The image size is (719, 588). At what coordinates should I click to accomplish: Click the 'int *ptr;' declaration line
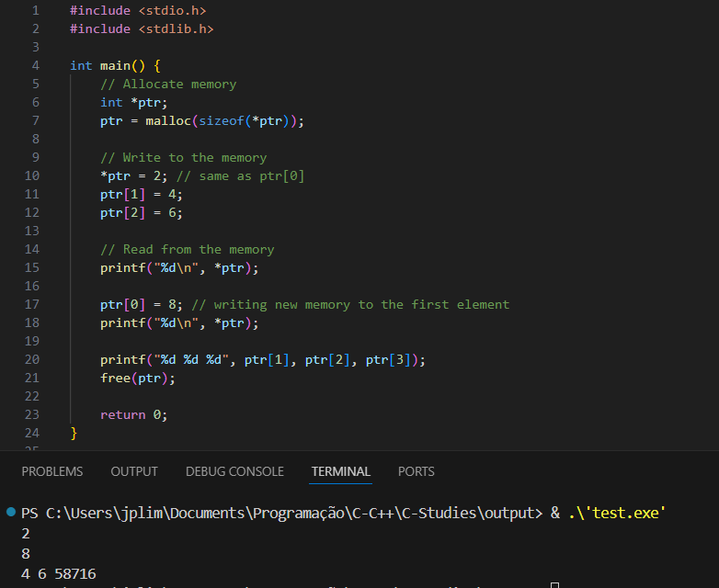pos(134,102)
